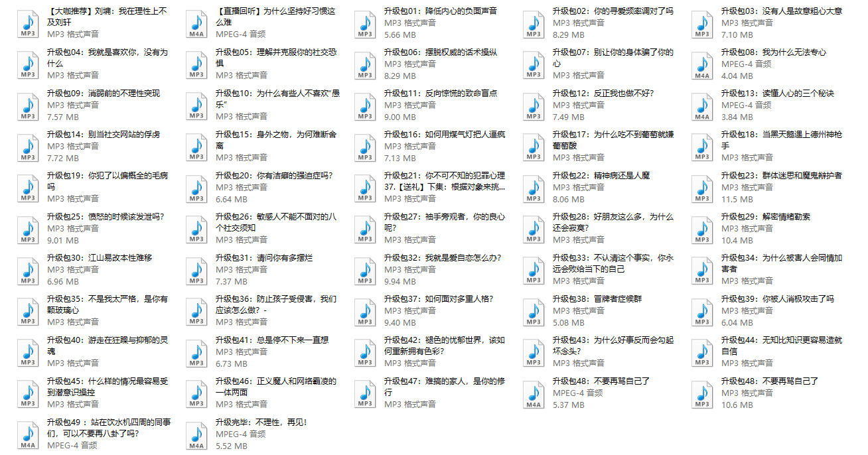The width and height of the screenshot is (868, 455).
Task: Select the MP3 icon of 【大咖推荐】刘墉 file
Action: [27, 23]
